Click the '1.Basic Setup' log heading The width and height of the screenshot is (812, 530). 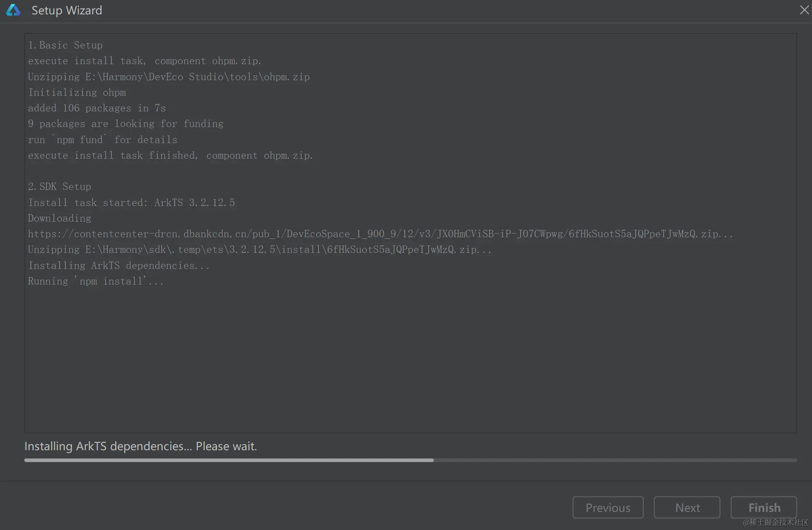coord(65,45)
